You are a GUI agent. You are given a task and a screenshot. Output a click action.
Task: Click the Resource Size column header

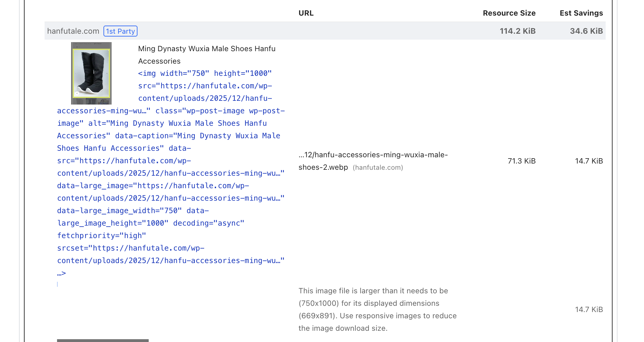click(x=509, y=13)
